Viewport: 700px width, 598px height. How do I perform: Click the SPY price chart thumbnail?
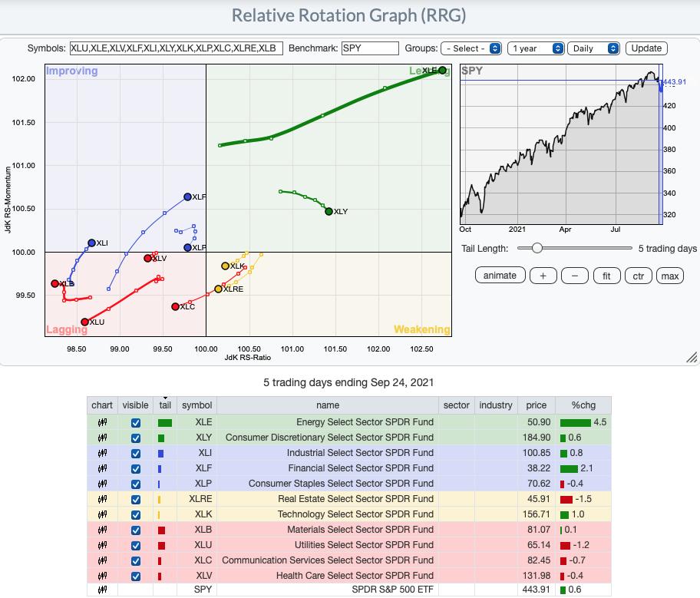point(561,144)
